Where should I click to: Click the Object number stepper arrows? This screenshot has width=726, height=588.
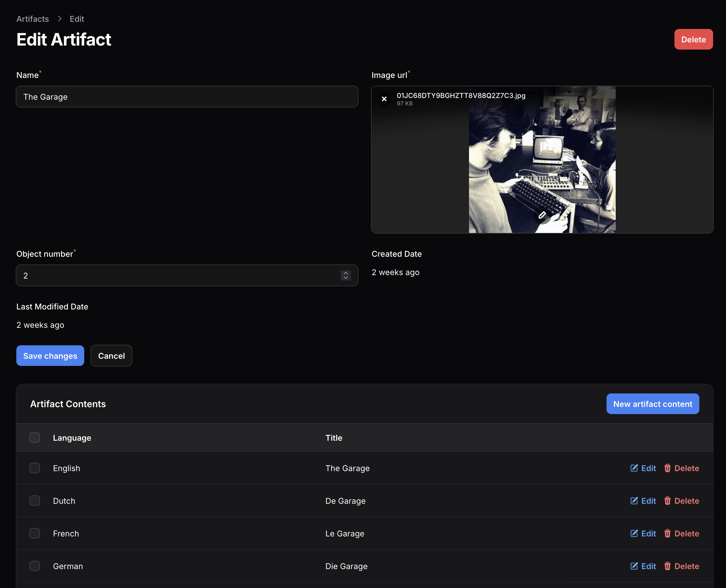346,275
